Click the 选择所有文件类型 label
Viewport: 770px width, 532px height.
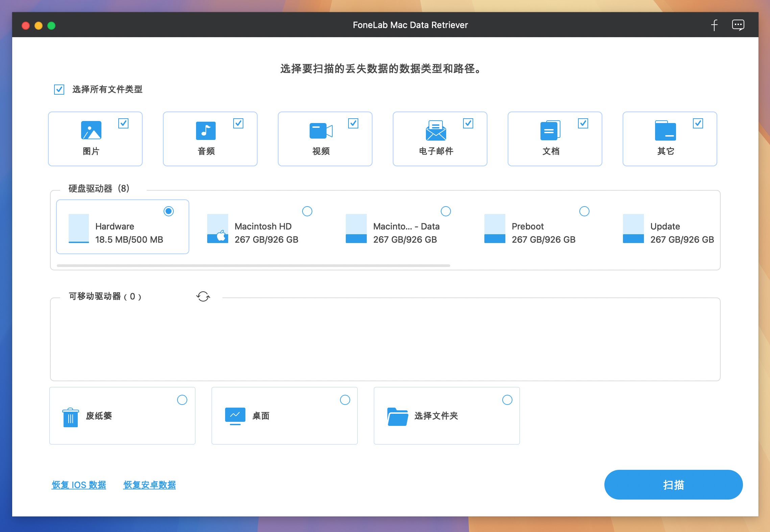[x=107, y=90]
